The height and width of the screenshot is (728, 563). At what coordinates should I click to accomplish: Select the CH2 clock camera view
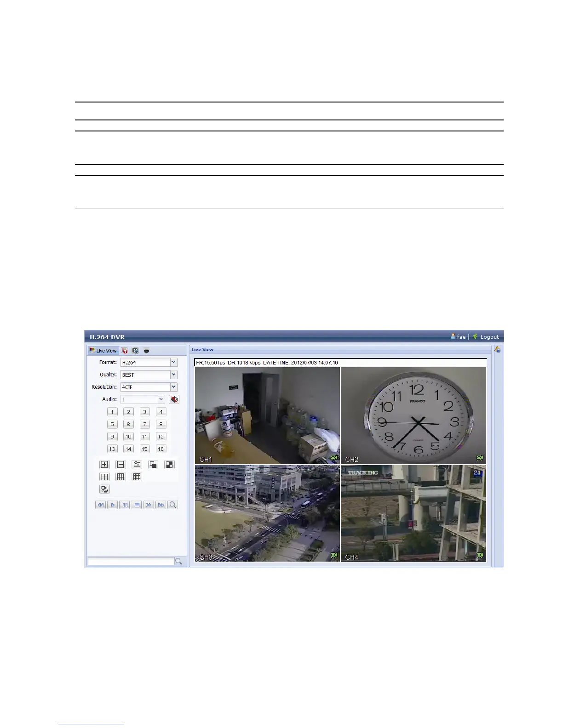[x=414, y=415]
